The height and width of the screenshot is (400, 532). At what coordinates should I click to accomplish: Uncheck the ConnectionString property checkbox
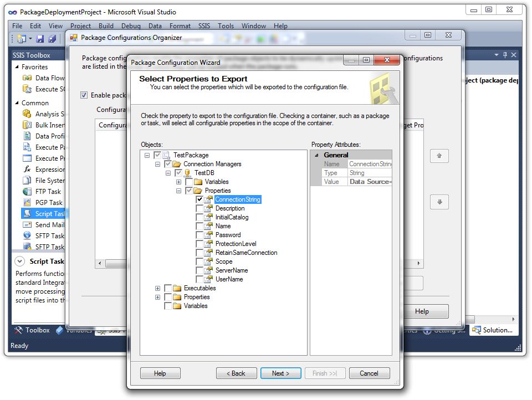coord(199,199)
